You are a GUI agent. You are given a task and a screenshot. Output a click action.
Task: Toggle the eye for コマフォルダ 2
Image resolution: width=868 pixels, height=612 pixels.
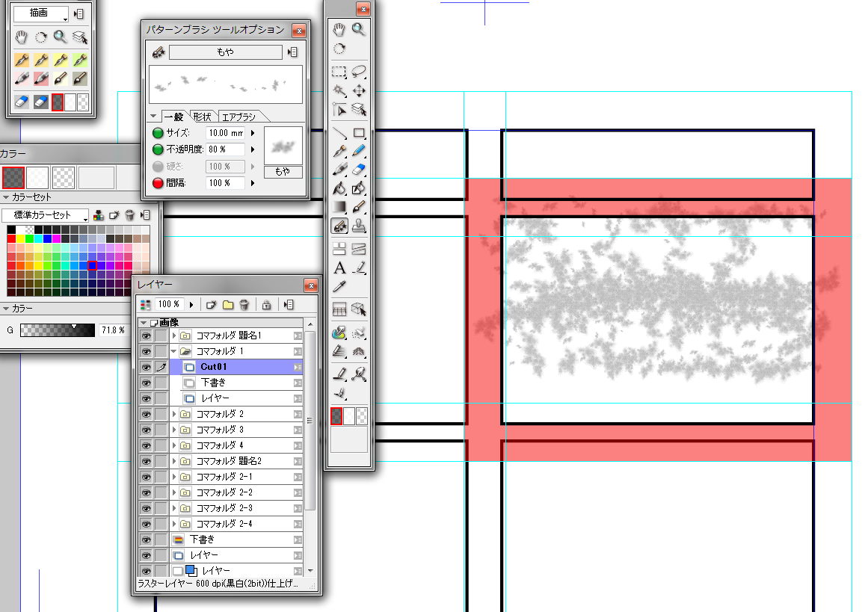(x=146, y=414)
